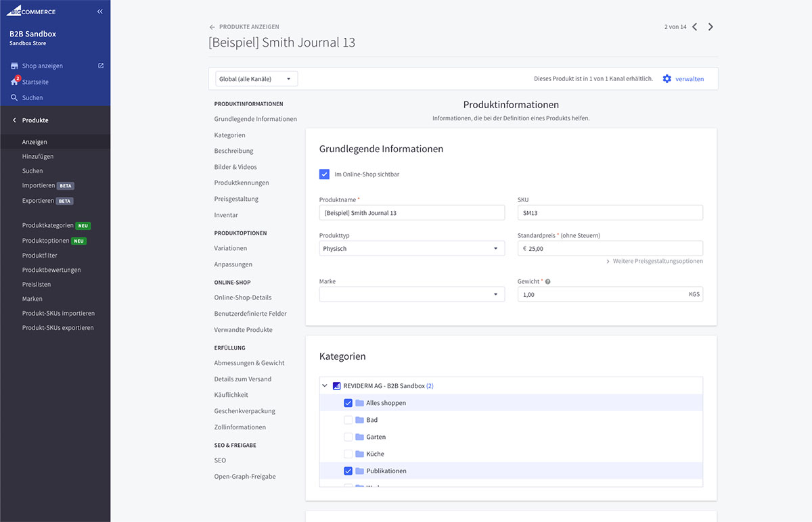Click the verwalten gear icon for channel settings
The image size is (812, 522).
[x=667, y=78]
